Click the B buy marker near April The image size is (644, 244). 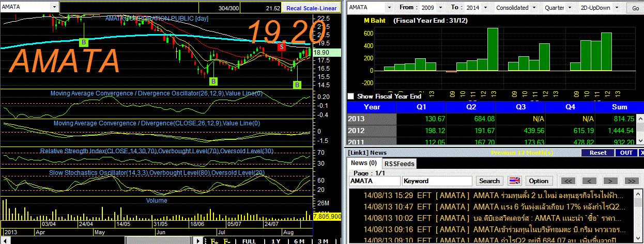click(83, 41)
